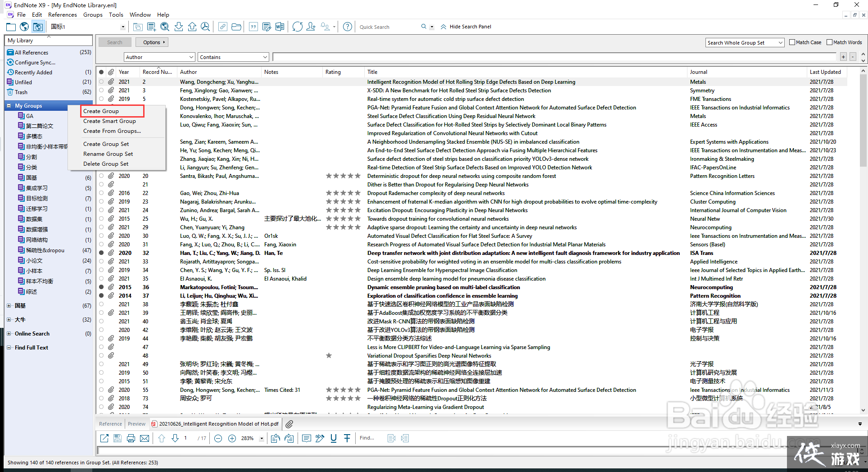This screenshot has width=868, height=472.
Task: Click the Open File folder icon
Action: click(x=236, y=27)
